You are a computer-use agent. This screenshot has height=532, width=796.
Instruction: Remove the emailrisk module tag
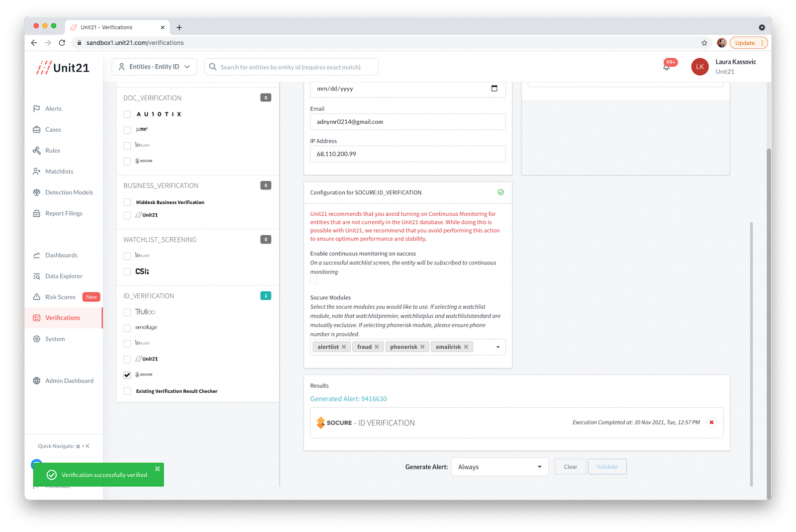[466, 347]
